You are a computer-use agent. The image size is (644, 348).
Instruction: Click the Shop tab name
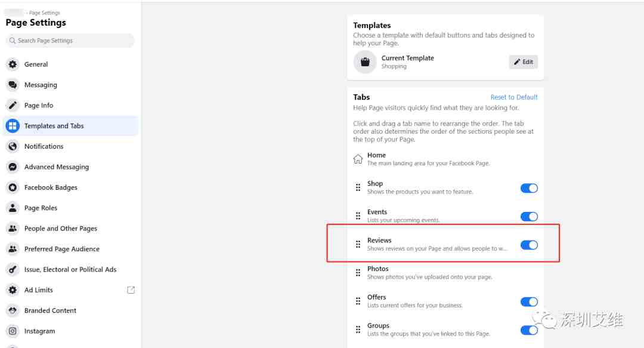375,183
